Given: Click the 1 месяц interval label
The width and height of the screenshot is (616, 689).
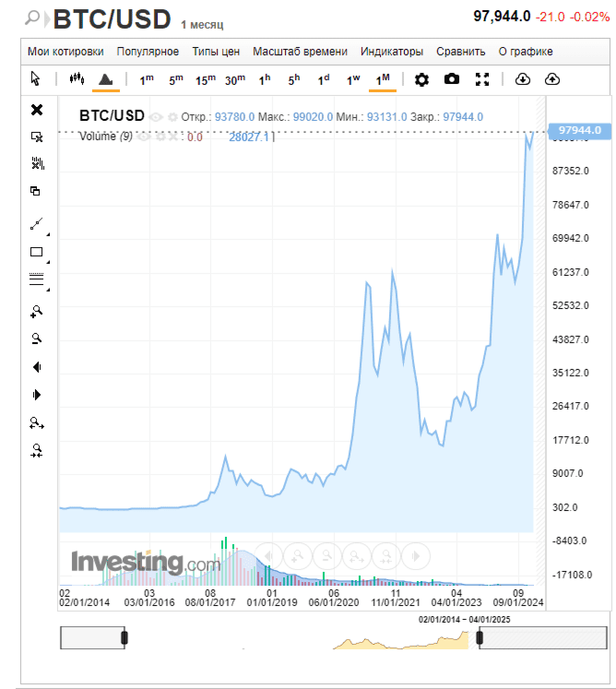Looking at the screenshot, I should click(x=202, y=25).
